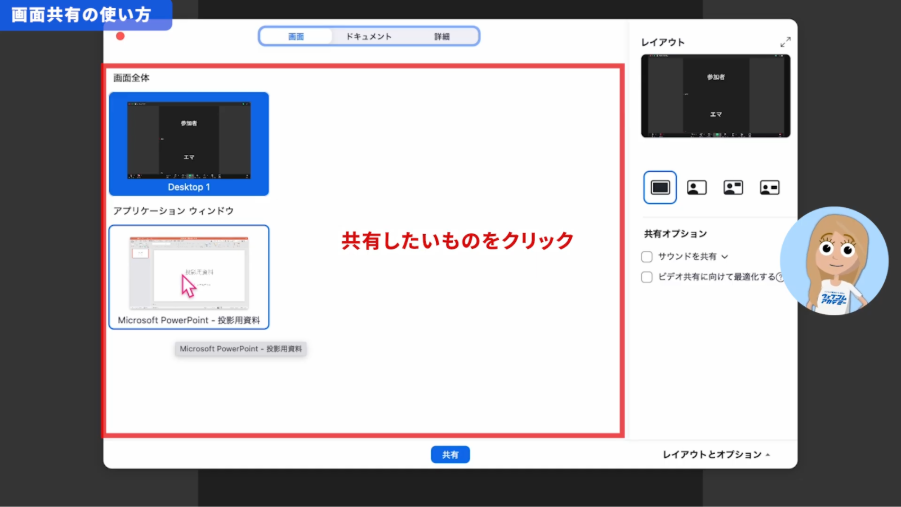Choose the second layout icon with speaker overlay
This screenshot has width=901, height=507.
pyautogui.click(x=697, y=187)
